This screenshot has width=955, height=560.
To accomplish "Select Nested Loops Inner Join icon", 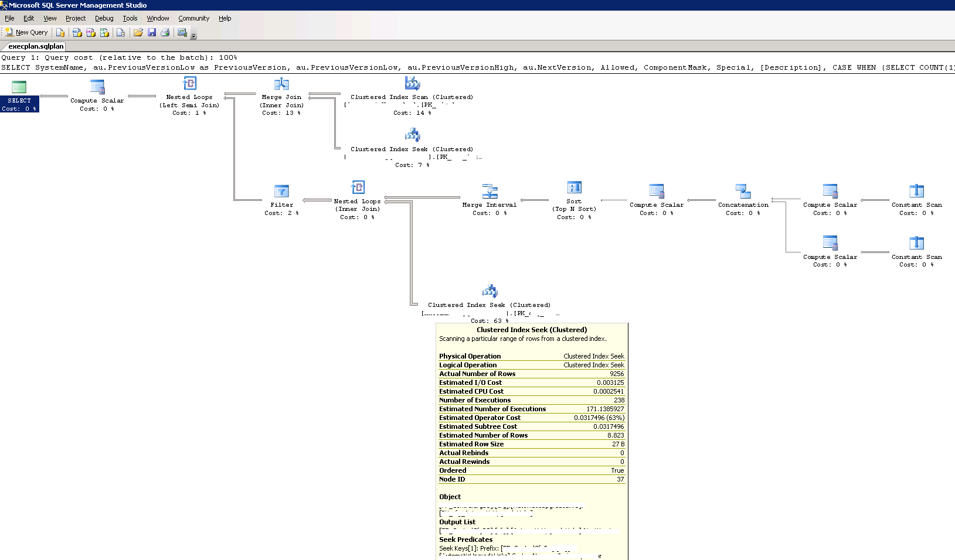I will [358, 187].
